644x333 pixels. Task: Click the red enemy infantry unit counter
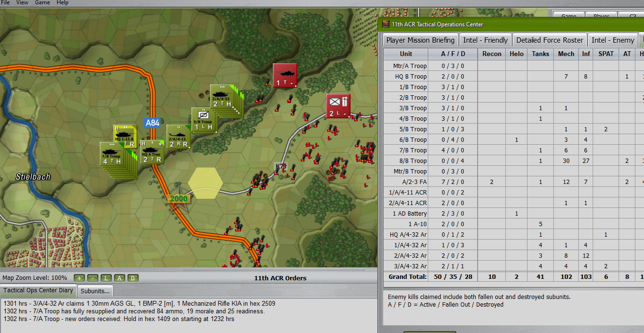(x=339, y=106)
